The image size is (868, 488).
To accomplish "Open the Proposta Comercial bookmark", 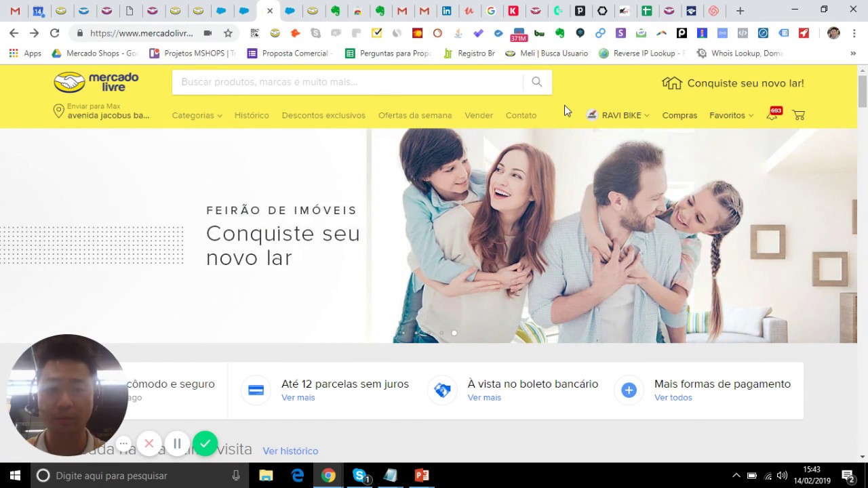I will [290, 53].
